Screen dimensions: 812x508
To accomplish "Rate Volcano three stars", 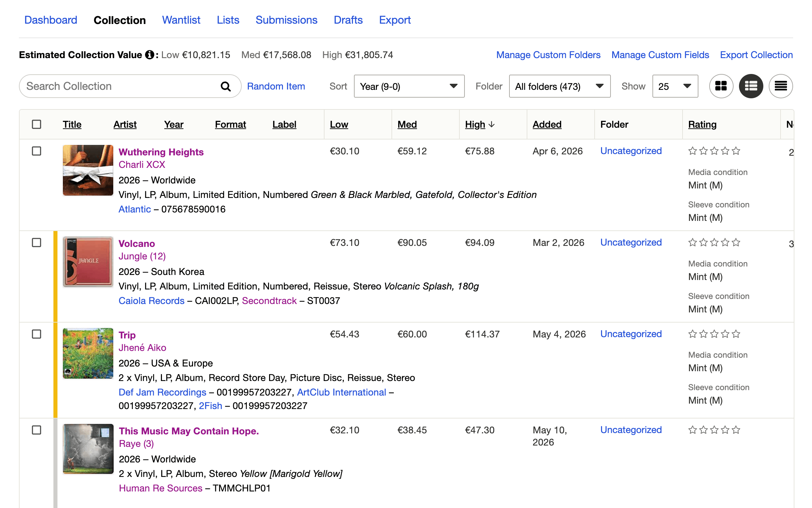I will 714,243.
